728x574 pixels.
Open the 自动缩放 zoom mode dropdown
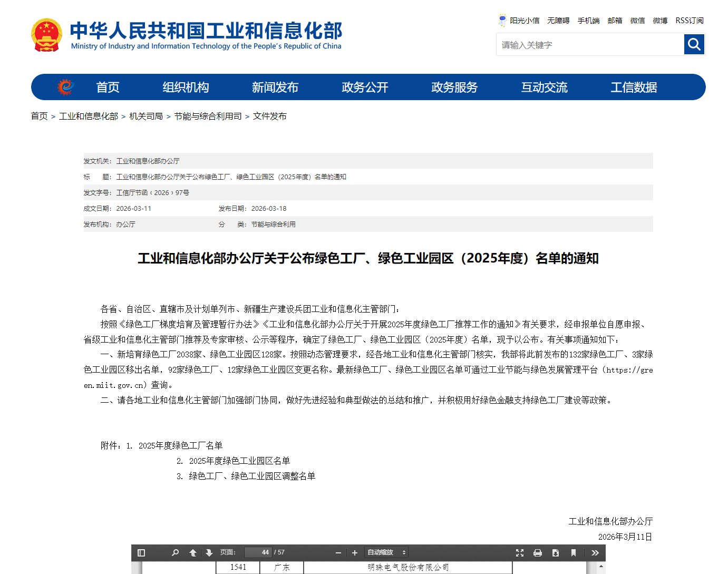click(x=386, y=552)
